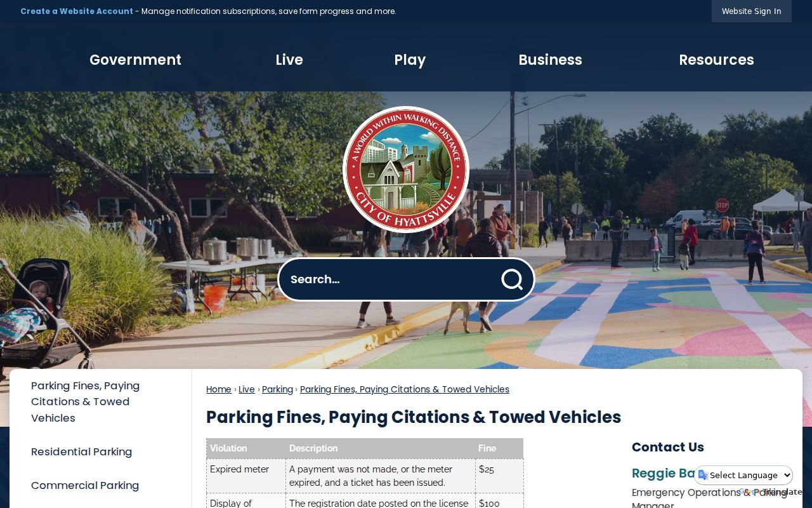Open the Play menu
Image resolution: width=812 pixels, height=508 pixels.
(x=410, y=60)
